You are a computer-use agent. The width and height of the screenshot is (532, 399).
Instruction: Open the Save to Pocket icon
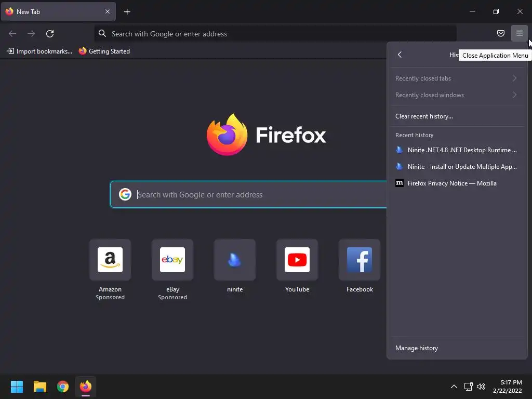(500, 33)
